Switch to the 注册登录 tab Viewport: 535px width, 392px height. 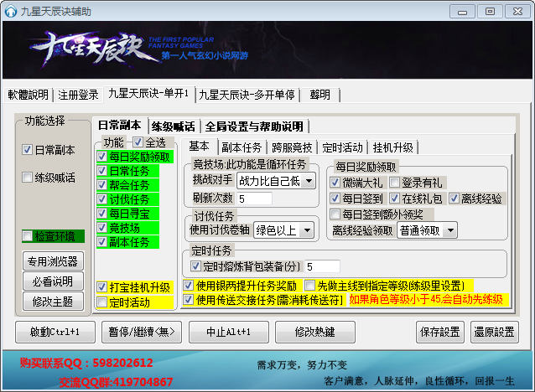click(x=79, y=94)
